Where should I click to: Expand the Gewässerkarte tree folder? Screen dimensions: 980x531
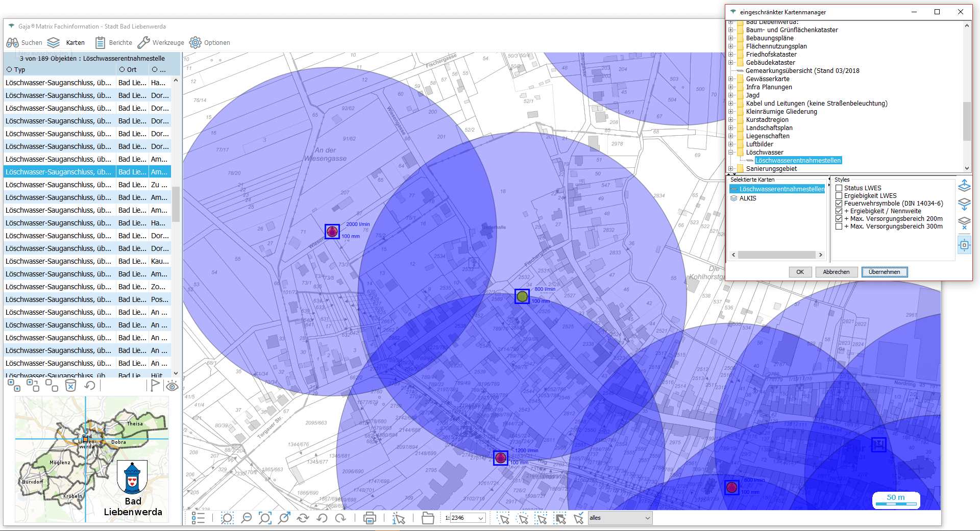click(731, 79)
